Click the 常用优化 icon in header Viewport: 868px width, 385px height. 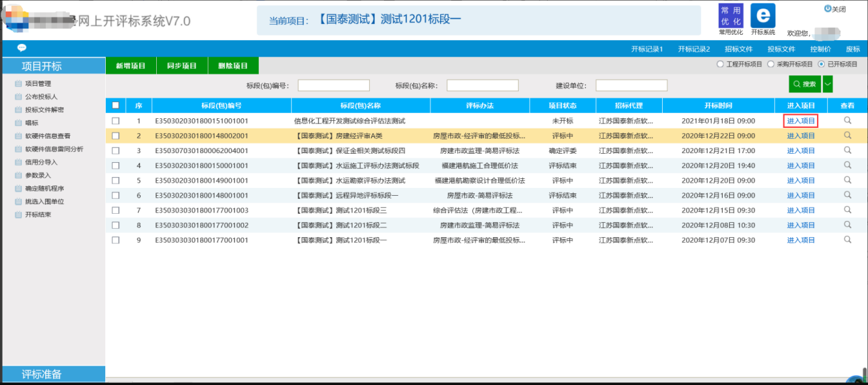(731, 16)
